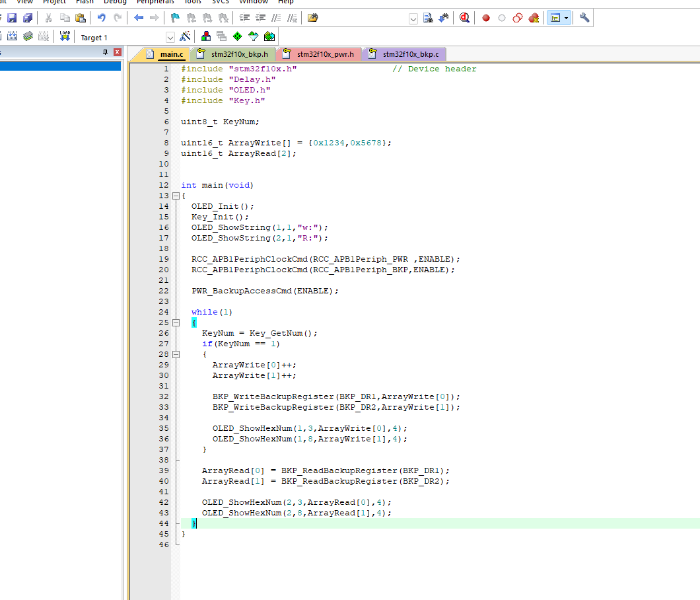Screen dimensions: 700x600
Task: Open the Manage Run-Time Environment icon
Action: 238,36
